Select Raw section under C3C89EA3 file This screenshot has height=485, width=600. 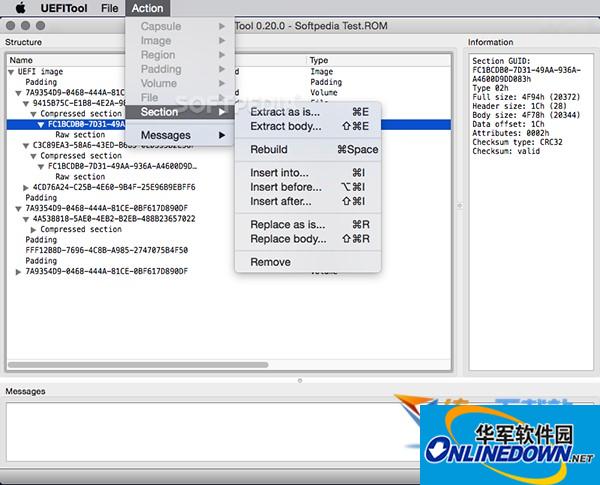(80, 177)
